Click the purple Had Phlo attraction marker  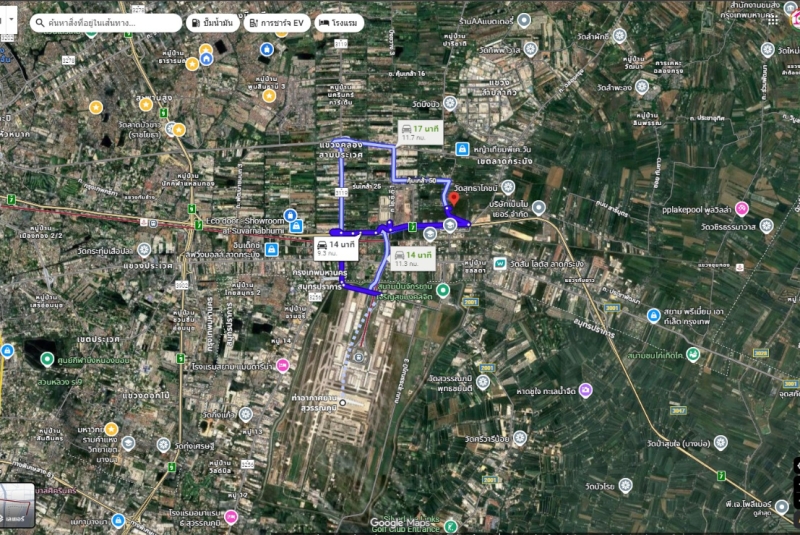coord(585,390)
